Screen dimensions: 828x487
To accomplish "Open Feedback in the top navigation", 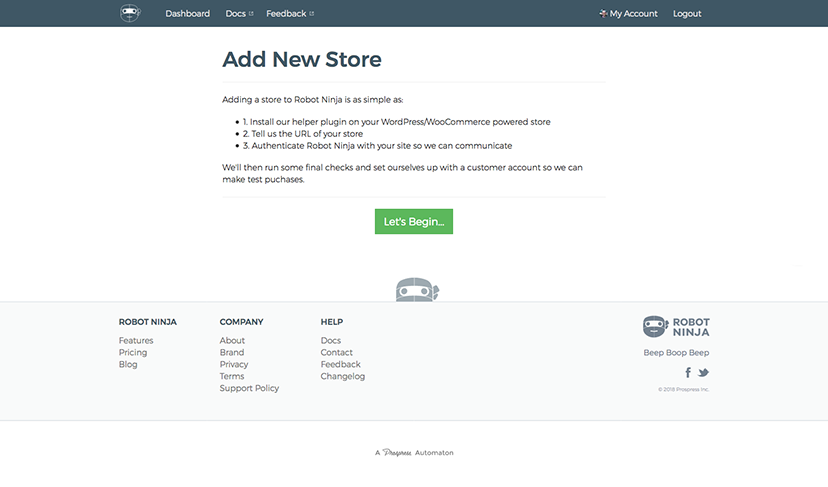I will 286,14.
